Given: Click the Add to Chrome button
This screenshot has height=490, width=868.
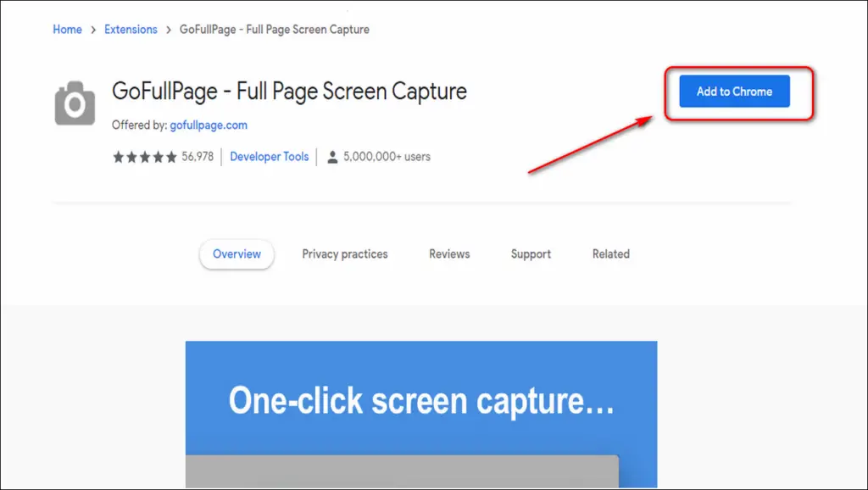Looking at the screenshot, I should click(x=734, y=92).
